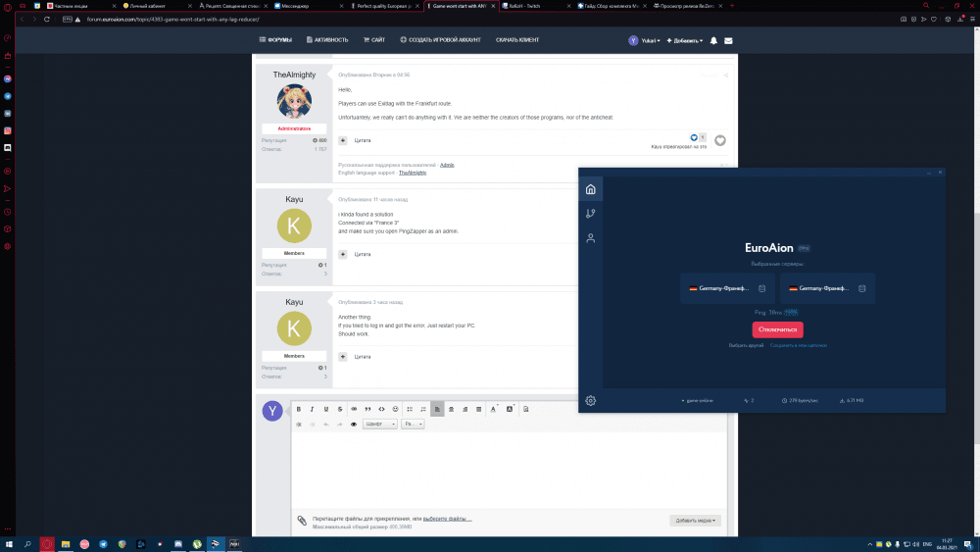Pick a text color in the editor
This screenshot has height=552, width=980.
coord(493,409)
